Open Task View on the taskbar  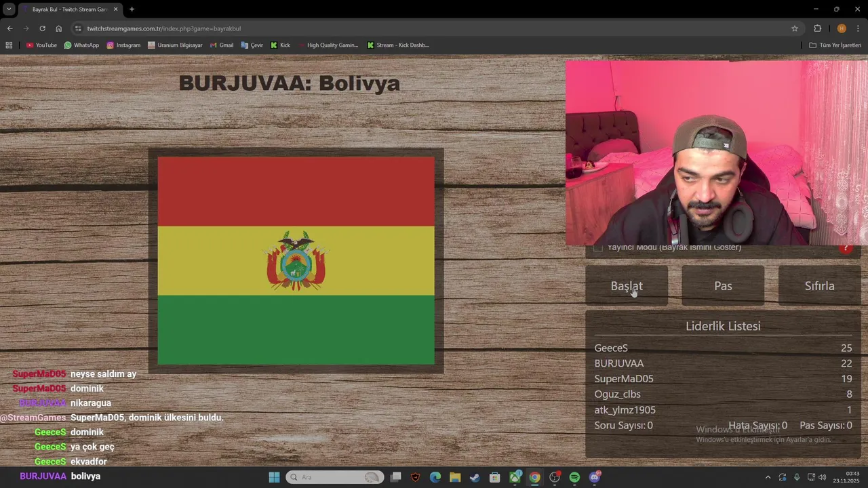point(395,477)
